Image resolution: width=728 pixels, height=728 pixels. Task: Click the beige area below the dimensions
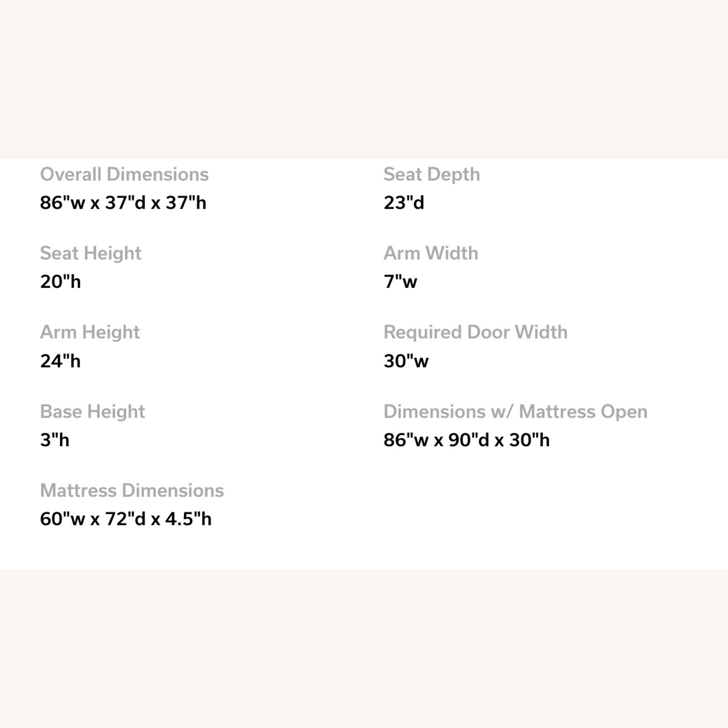pos(364,648)
